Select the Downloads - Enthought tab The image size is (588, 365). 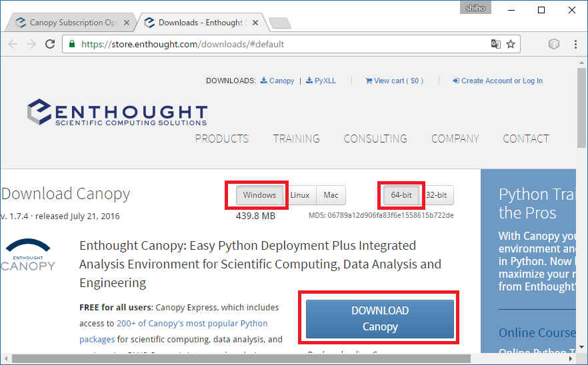(201, 23)
